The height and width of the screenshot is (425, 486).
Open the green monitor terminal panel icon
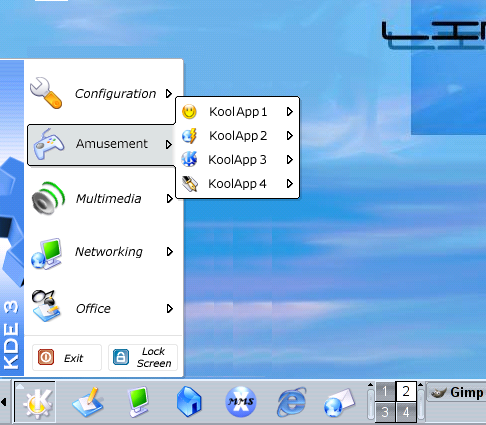pyautogui.click(x=138, y=402)
